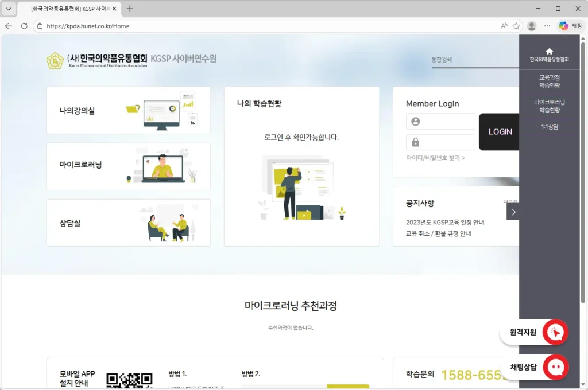The image size is (588, 390).
Task: Click the home icon in the sidebar
Action: (x=550, y=51)
